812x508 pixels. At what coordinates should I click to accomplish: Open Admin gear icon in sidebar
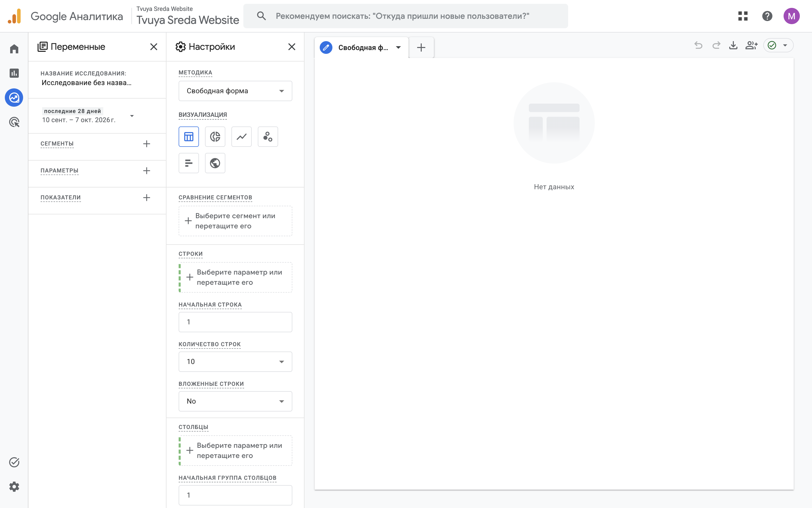[x=14, y=486]
